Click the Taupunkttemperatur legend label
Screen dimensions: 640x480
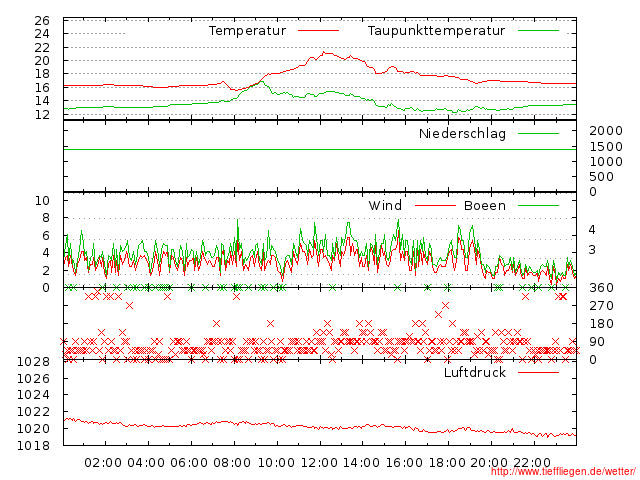[436, 31]
